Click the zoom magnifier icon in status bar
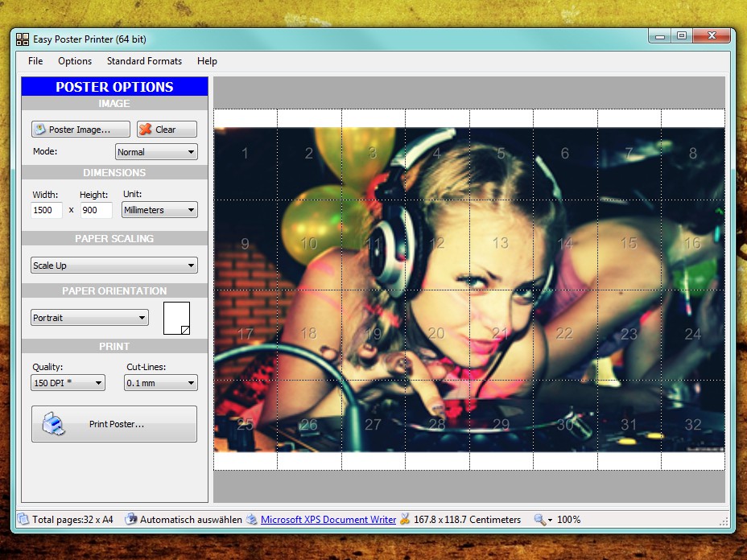The width and height of the screenshot is (747, 560). (540, 520)
